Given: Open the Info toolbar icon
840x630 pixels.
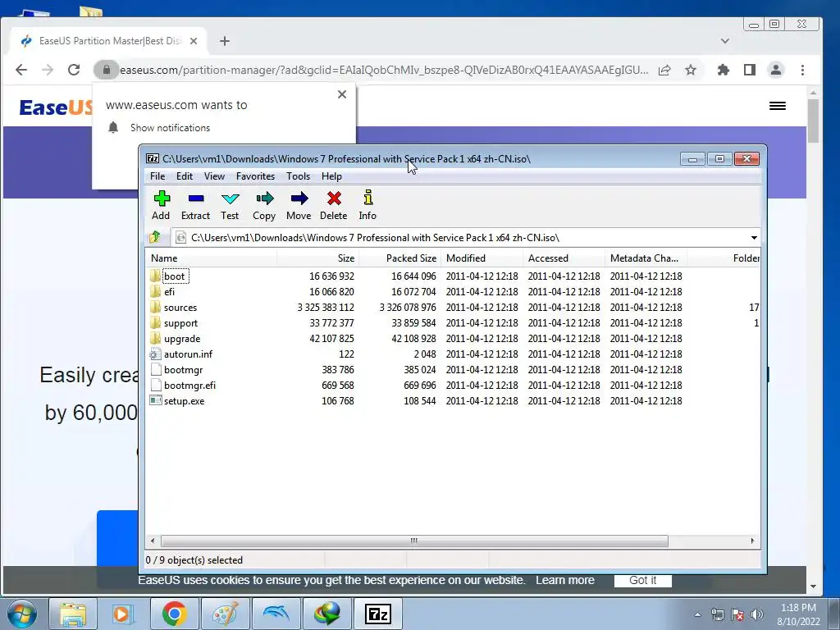Looking at the screenshot, I should pos(367,205).
